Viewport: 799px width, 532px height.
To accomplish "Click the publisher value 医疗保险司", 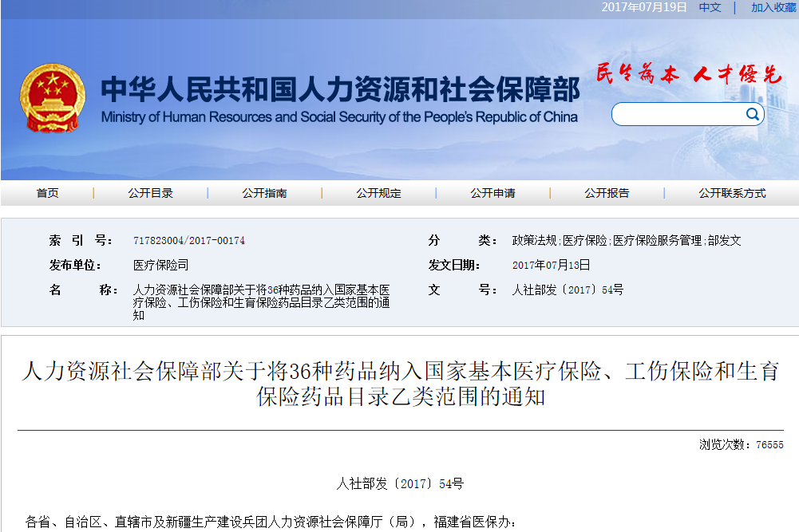I will pyautogui.click(x=161, y=266).
